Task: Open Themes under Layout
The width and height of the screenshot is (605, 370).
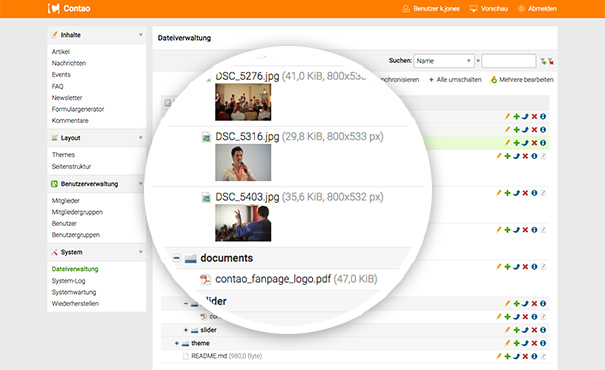Action: (63, 155)
